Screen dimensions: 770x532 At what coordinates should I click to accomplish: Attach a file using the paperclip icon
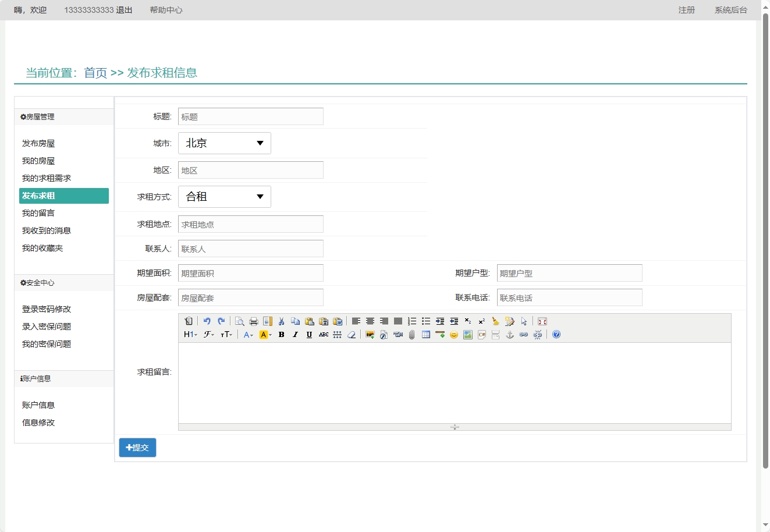tap(411, 334)
